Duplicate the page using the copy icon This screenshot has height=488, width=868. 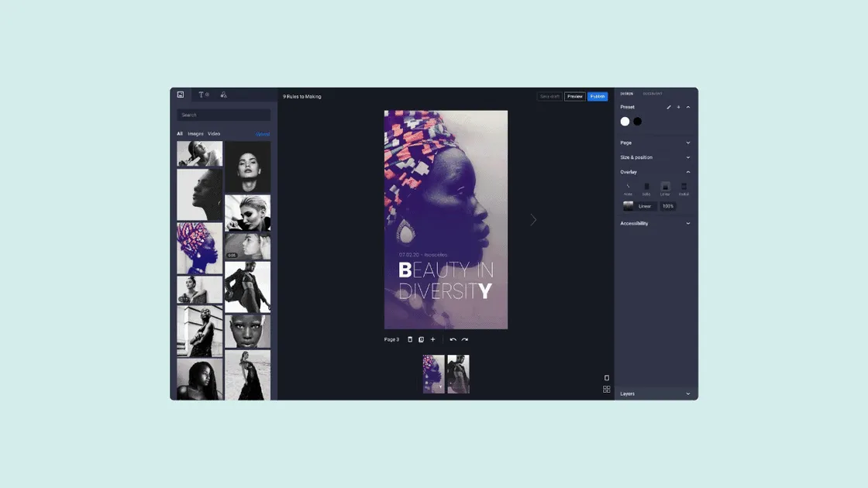[422, 339]
